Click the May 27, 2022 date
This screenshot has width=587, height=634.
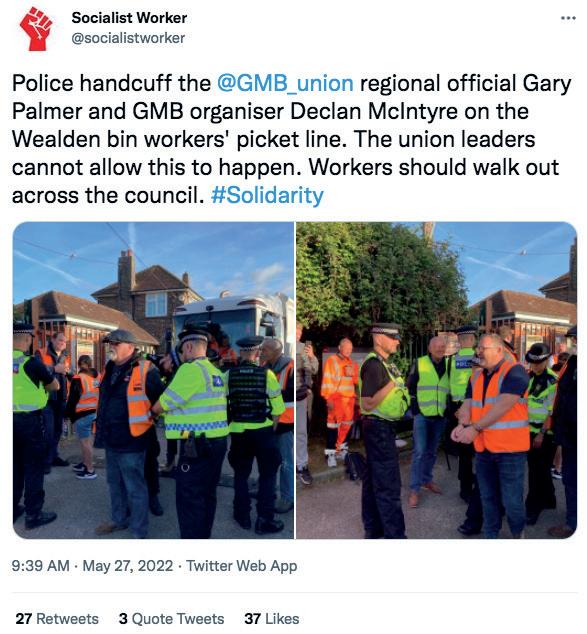pos(127,565)
